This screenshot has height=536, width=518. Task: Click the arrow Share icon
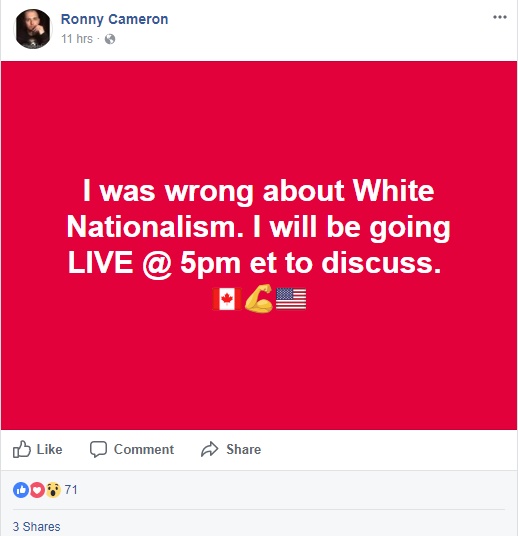pos(209,449)
